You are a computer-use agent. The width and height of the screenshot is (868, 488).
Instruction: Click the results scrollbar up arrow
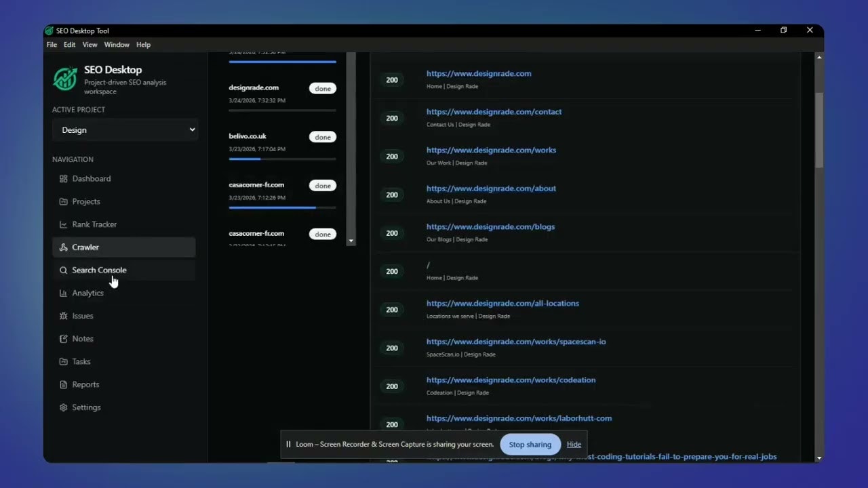pyautogui.click(x=819, y=58)
